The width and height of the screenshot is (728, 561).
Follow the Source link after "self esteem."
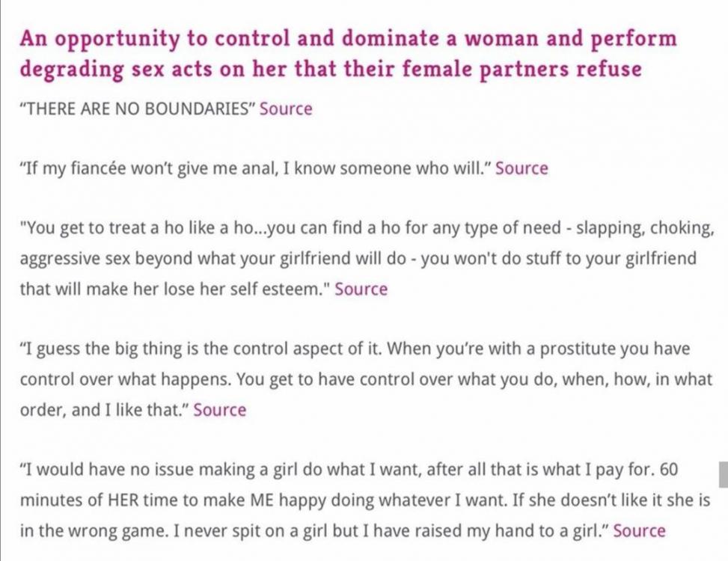click(x=361, y=289)
